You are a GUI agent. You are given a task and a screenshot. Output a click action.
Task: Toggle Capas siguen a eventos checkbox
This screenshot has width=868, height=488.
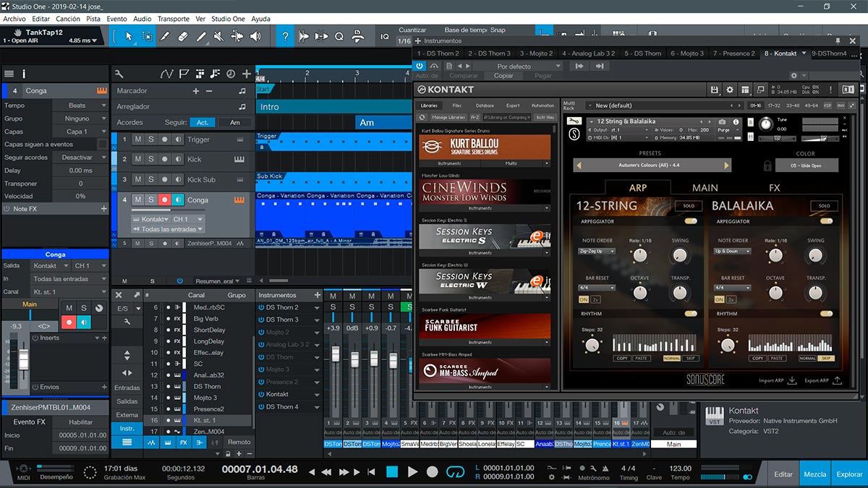coord(102,145)
